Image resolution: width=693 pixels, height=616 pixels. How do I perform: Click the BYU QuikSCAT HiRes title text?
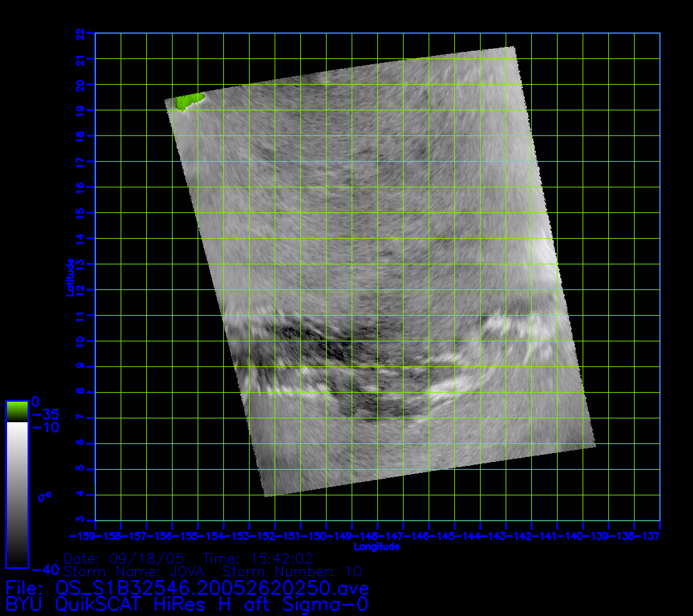187,604
